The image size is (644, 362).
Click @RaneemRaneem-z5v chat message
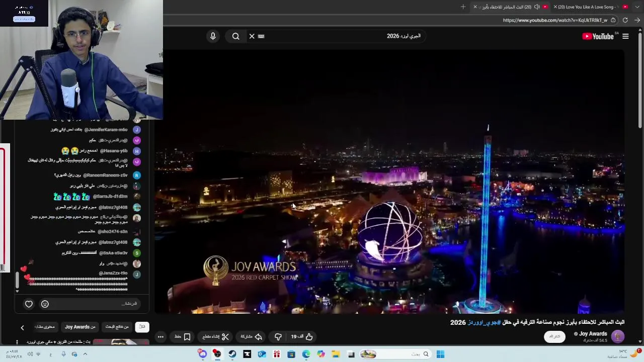(x=91, y=175)
